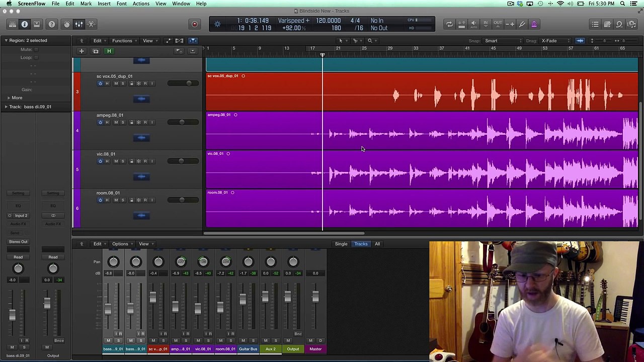Open tracks area View dropdown
644x362 pixels.
pyautogui.click(x=149, y=41)
